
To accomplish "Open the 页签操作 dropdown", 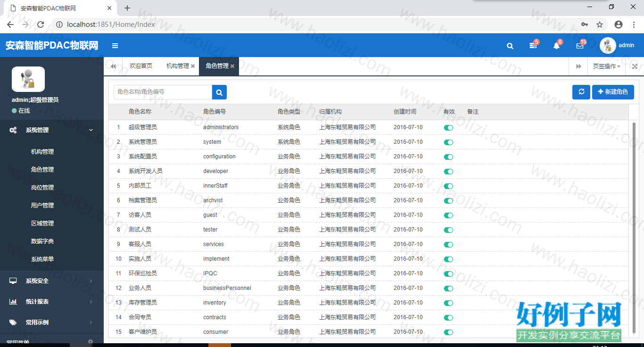I will [x=606, y=66].
